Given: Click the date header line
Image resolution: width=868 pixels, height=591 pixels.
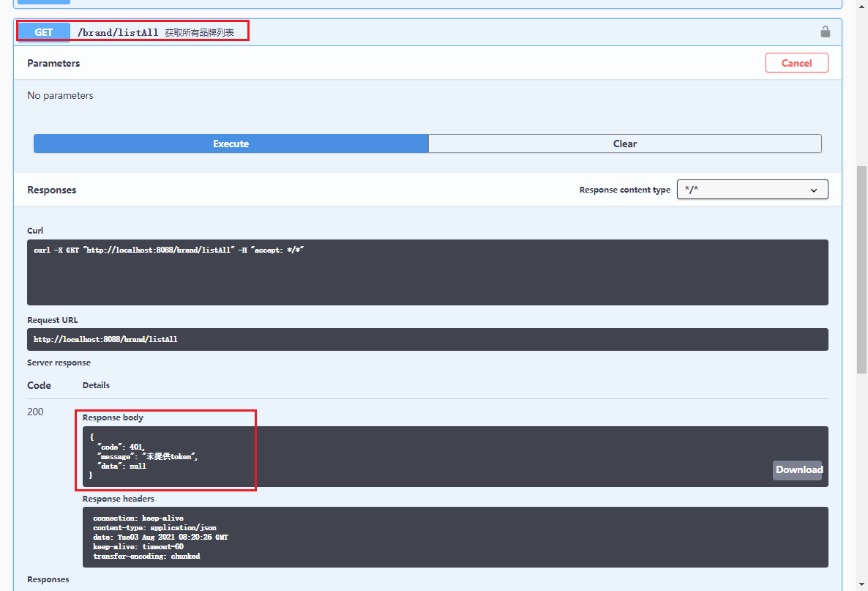Looking at the screenshot, I should 160,538.
